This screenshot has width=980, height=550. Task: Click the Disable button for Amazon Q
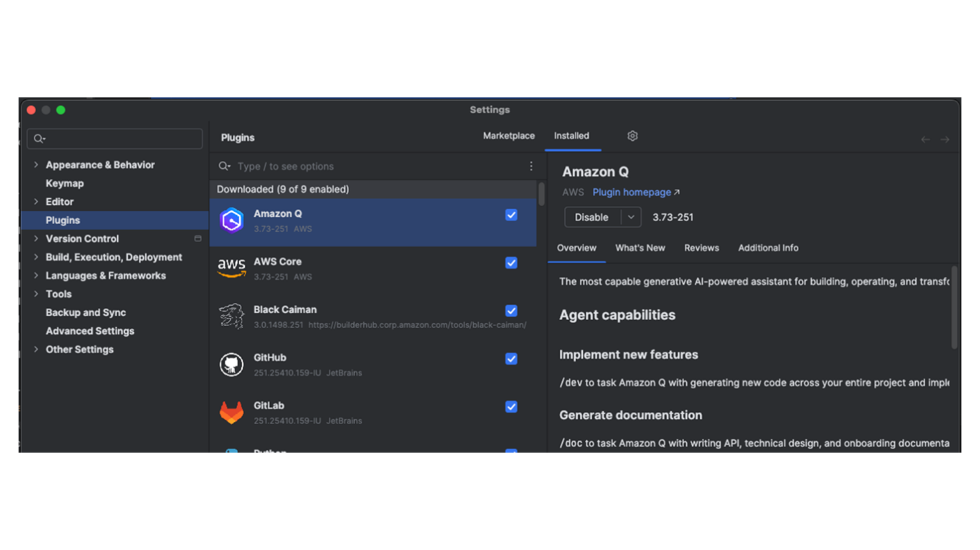pyautogui.click(x=591, y=217)
